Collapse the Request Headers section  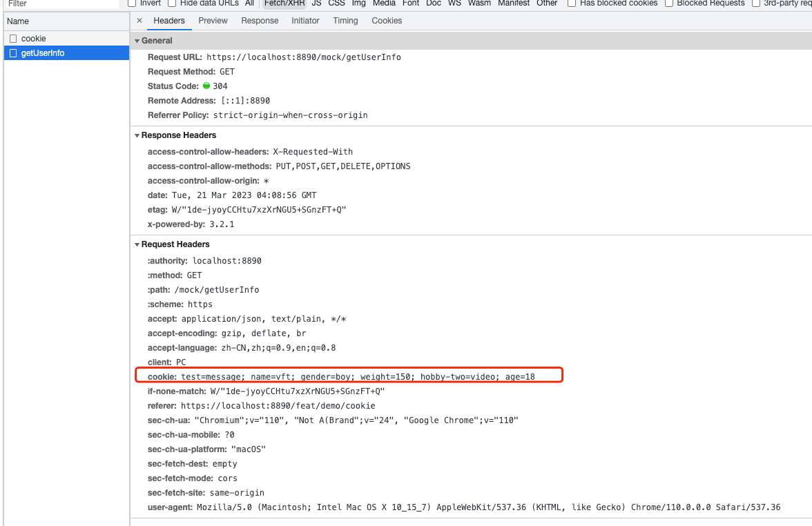pyautogui.click(x=137, y=244)
